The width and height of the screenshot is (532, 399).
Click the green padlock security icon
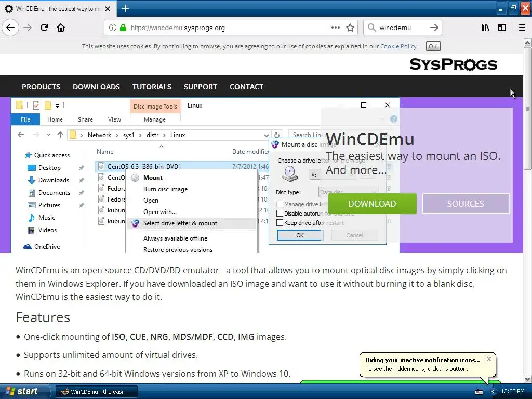coord(123,28)
